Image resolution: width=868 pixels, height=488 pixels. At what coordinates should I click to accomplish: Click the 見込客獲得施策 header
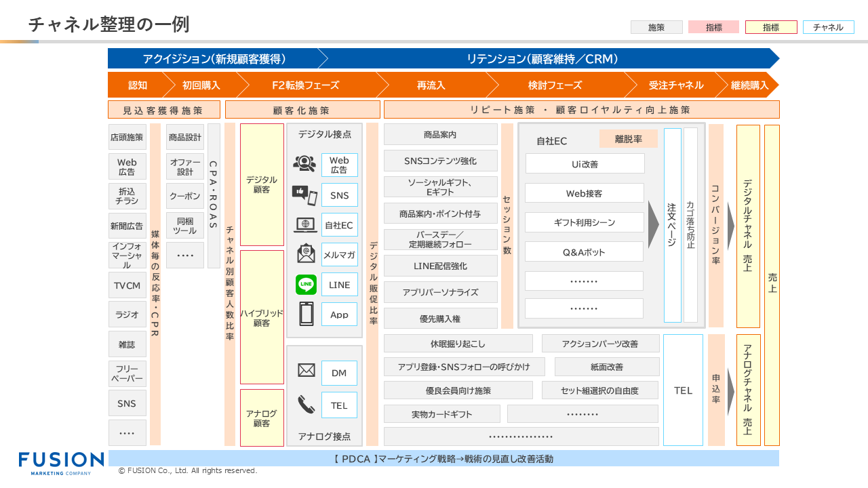click(163, 110)
